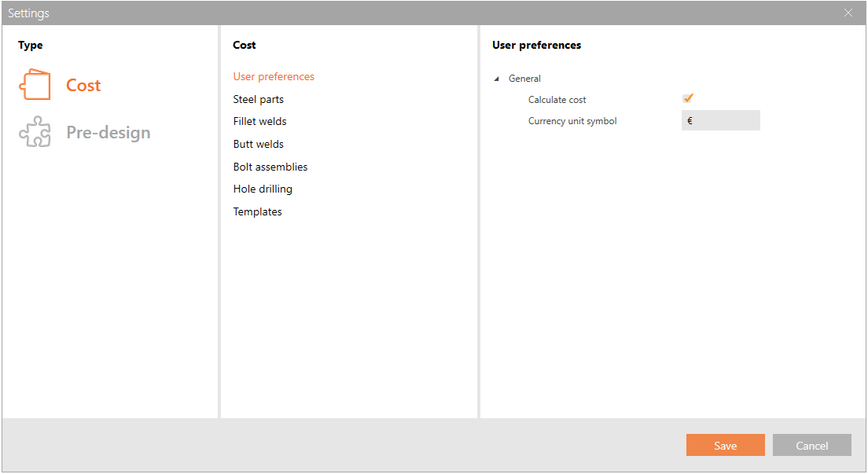Go to Bolt assemblies settings

click(270, 167)
